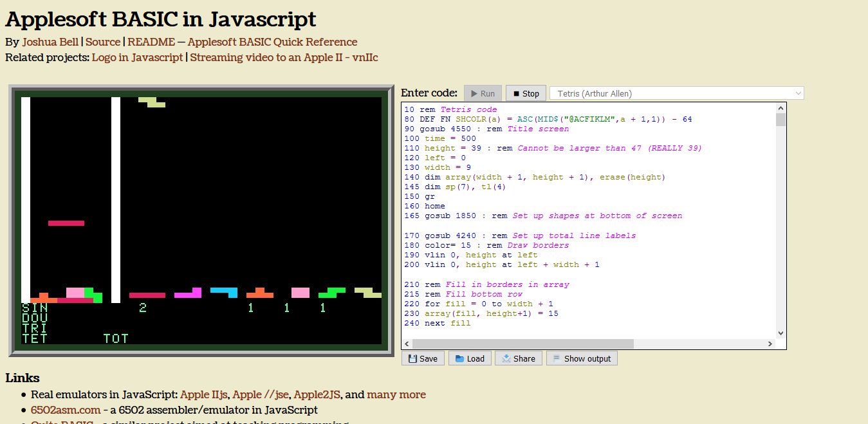Viewport: 868px width, 424px height.
Task: Click the falling red bar piece in game
Action: click(66, 223)
